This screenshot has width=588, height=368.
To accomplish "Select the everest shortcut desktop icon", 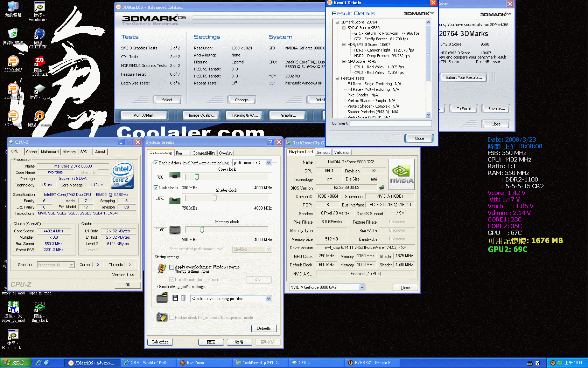I will 40,118.
